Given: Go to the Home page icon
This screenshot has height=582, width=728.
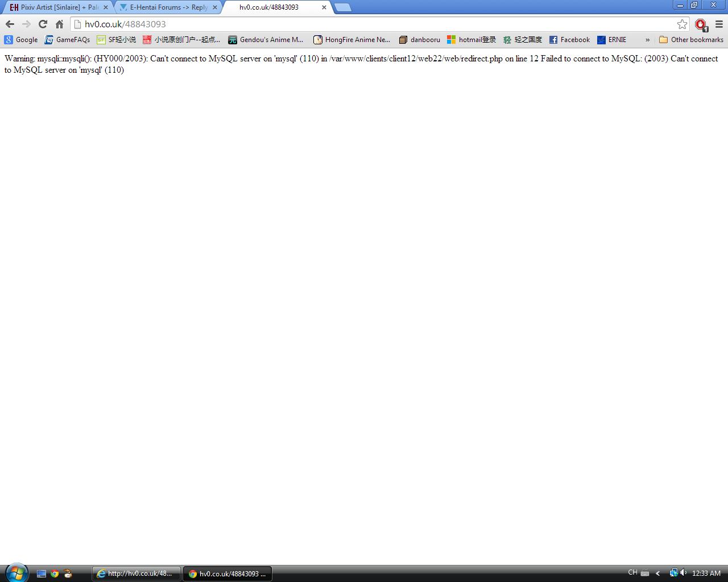Looking at the screenshot, I should [x=59, y=24].
